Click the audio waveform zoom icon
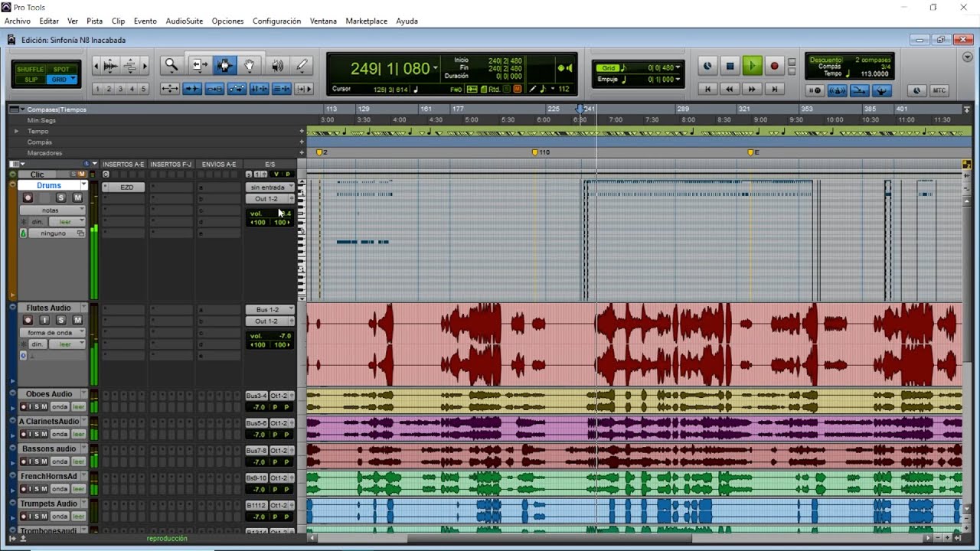Screen dimensions: 980x551 click(x=110, y=67)
